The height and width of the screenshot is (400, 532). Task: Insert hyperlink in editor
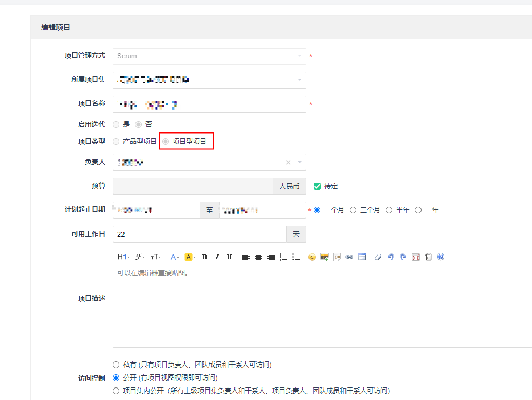[350, 257]
